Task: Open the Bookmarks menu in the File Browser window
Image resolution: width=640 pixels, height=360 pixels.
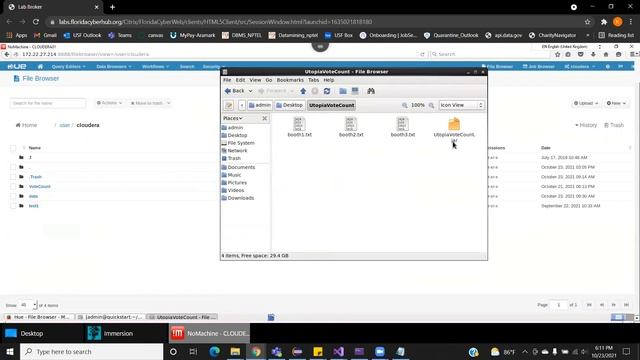Action: [x=290, y=80]
